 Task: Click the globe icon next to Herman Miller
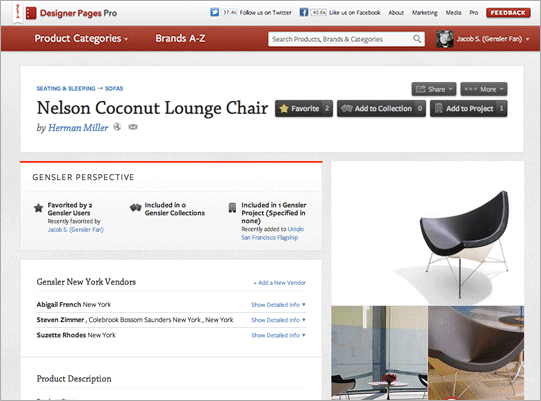point(117,127)
